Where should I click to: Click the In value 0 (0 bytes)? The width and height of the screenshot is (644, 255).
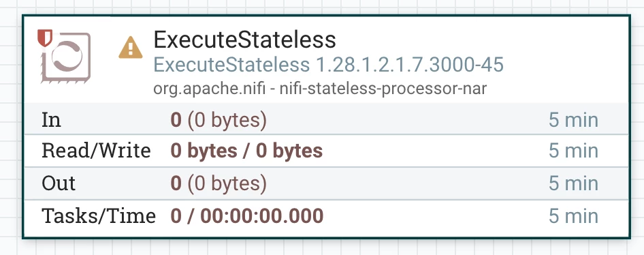tap(219, 120)
